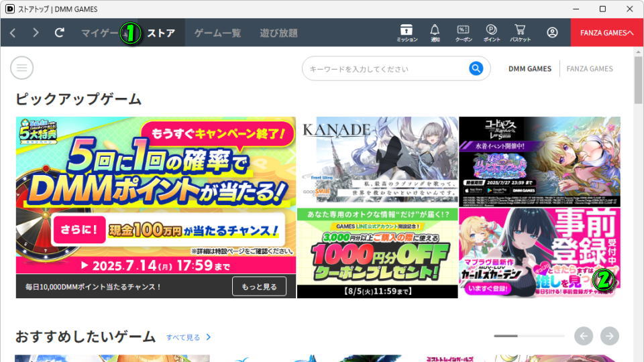Select the ストア tab

[x=161, y=33]
